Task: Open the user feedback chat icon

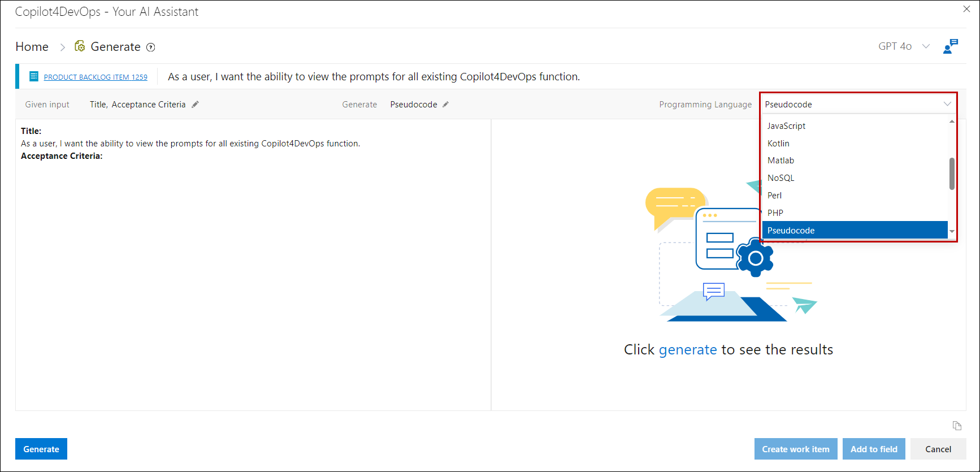Action: click(951, 46)
